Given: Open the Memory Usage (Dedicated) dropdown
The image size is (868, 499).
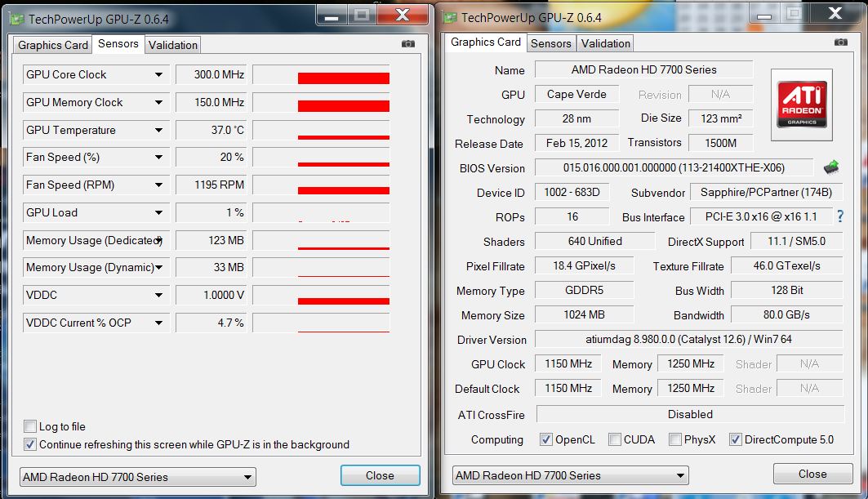Looking at the screenshot, I should (x=159, y=240).
